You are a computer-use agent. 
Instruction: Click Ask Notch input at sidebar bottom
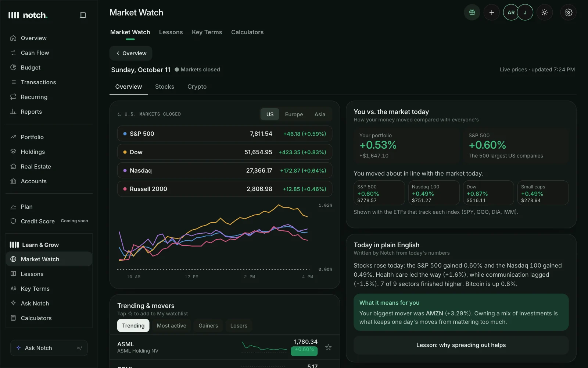click(49, 348)
